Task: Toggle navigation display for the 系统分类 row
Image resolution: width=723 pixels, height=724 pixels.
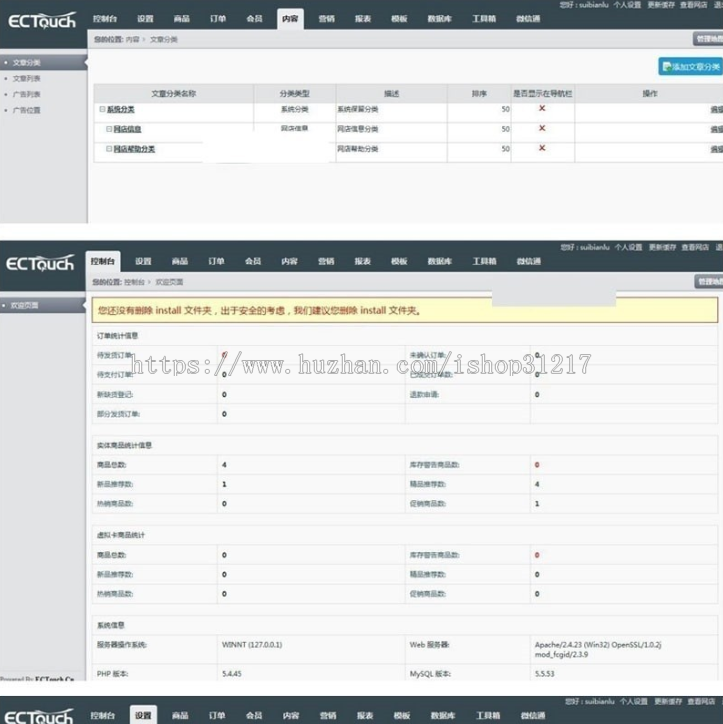Action: click(542, 108)
